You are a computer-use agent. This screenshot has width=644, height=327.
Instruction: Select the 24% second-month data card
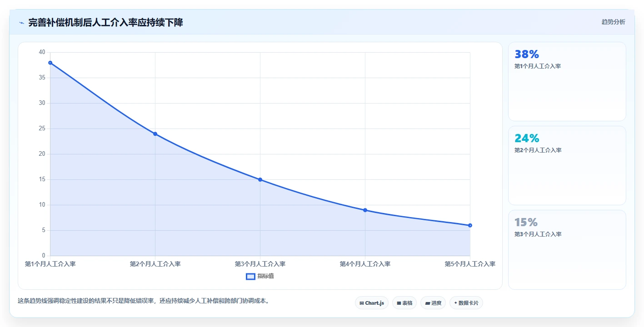pos(567,165)
